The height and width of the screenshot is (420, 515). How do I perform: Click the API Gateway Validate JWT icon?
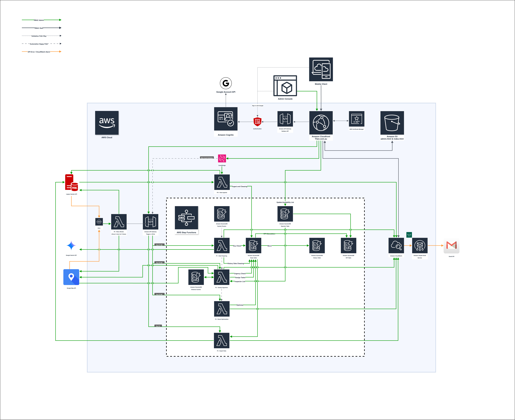[285, 119]
